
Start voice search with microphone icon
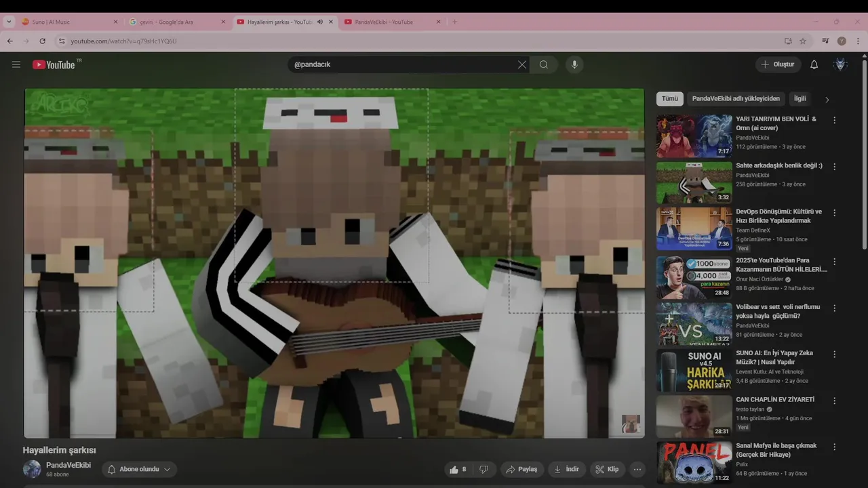pos(574,64)
